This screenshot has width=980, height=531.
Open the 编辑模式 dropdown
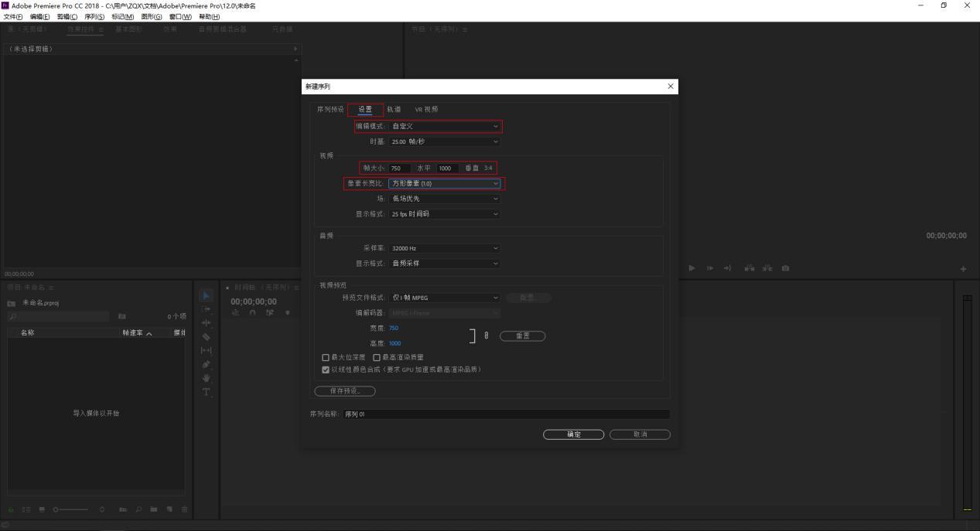pos(445,126)
